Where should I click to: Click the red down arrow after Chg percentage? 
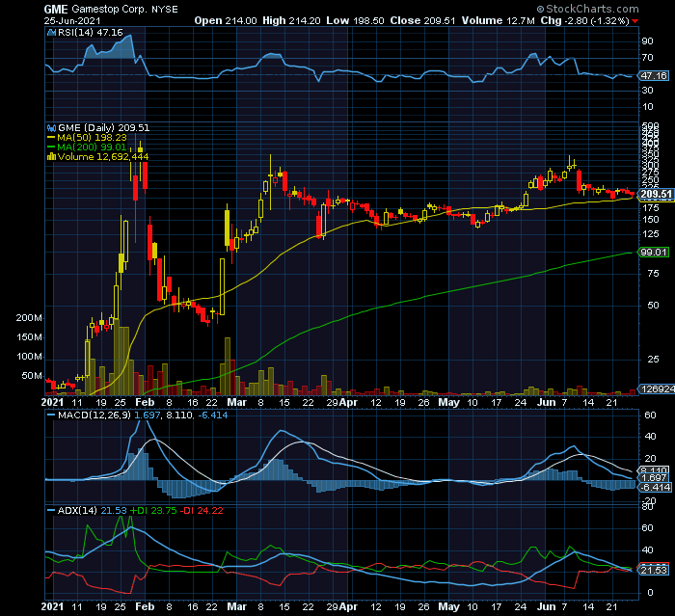pos(635,21)
